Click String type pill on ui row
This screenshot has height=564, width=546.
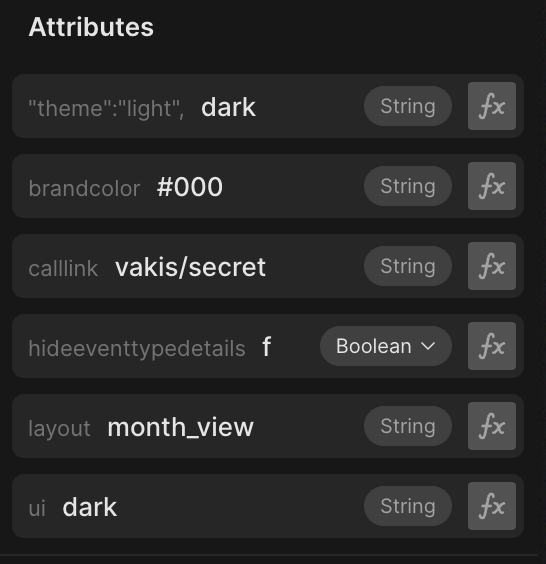point(408,506)
